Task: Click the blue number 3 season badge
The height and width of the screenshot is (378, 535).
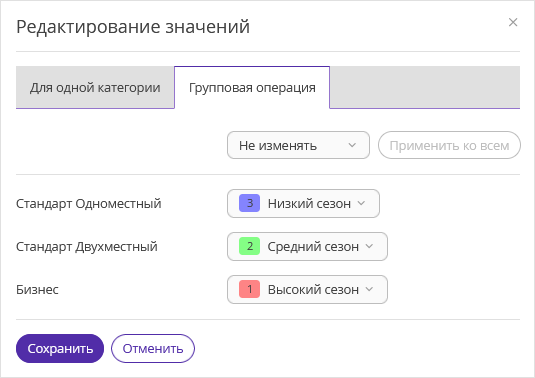Action: pyautogui.click(x=249, y=203)
